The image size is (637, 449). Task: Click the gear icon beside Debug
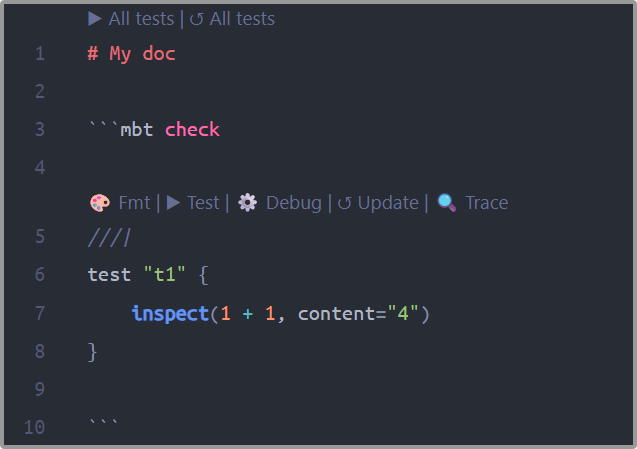click(x=247, y=202)
